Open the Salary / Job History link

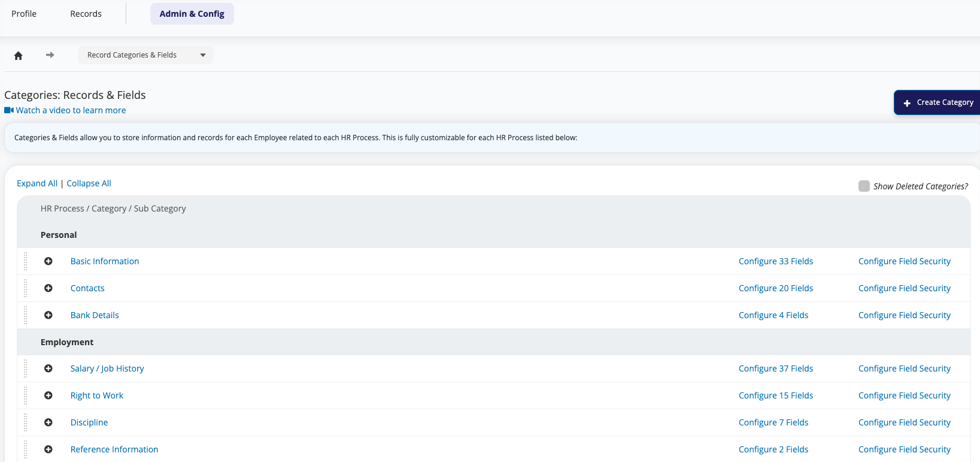click(107, 369)
